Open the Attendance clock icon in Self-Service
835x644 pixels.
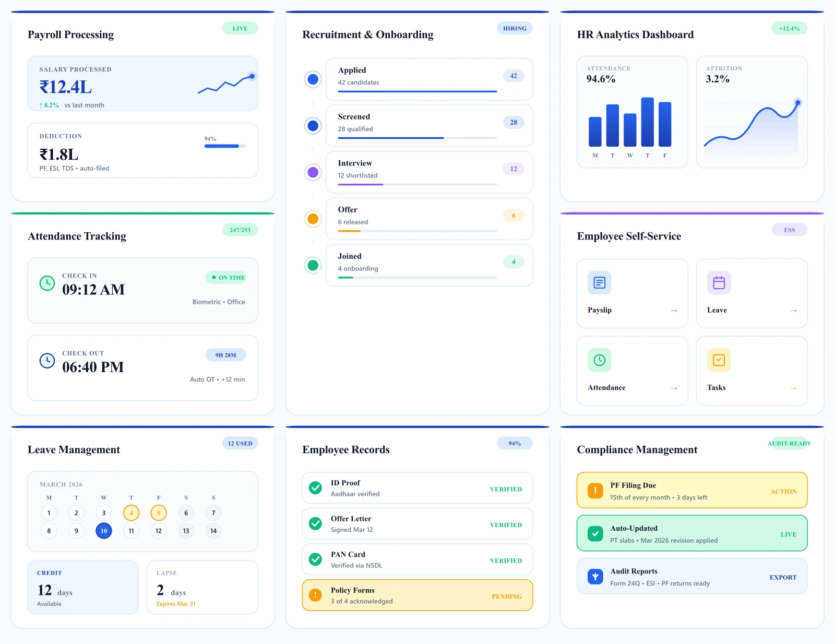coord(600,360)
